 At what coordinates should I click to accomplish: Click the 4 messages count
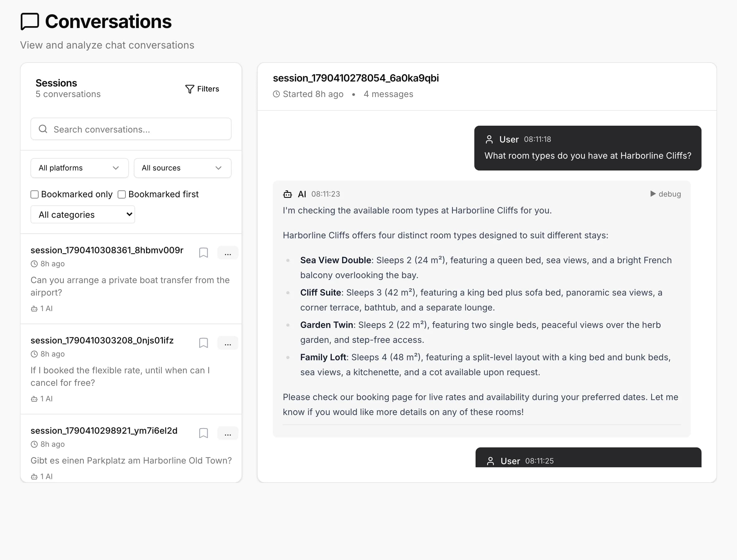tap(388, 94)
